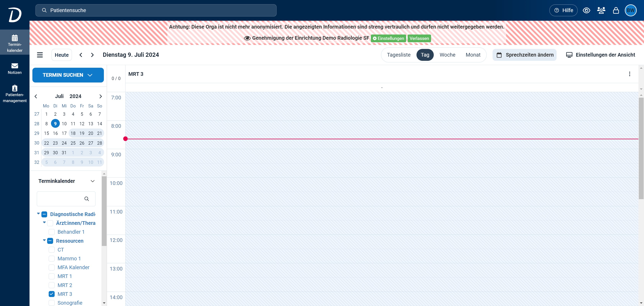Open the Terminkalender sidebar icon

(15, 38)
